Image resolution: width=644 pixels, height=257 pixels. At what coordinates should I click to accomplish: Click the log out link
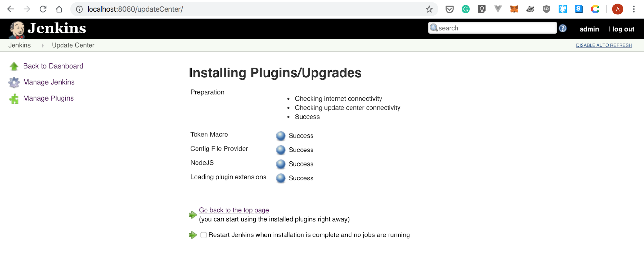[623, 29]
